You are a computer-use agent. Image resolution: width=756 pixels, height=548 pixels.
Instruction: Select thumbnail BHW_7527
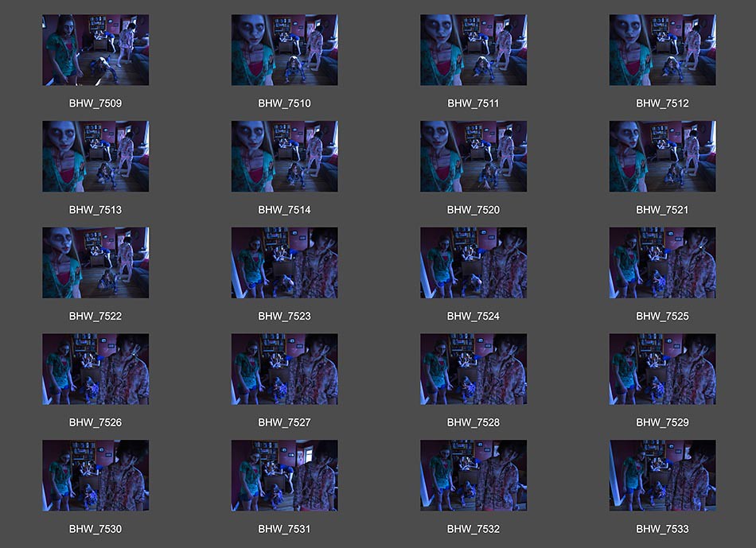coord(284,369)
